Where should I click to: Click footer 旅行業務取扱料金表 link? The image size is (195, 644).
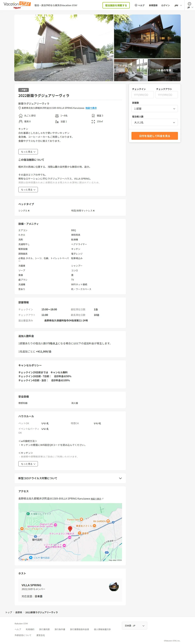79,629
